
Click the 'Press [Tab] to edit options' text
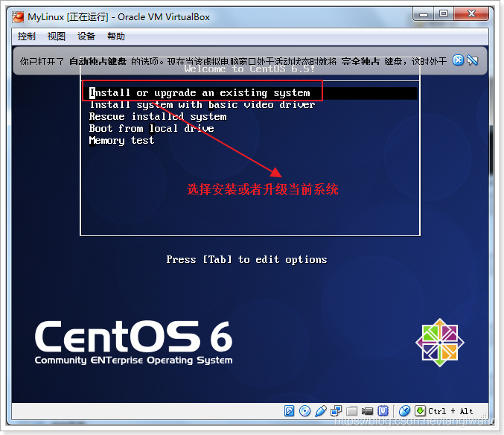246,259
